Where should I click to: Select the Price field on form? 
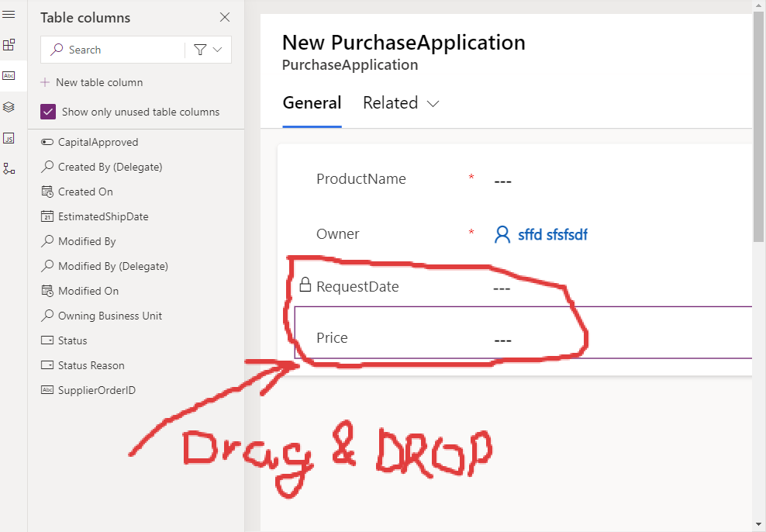[332, 338]
